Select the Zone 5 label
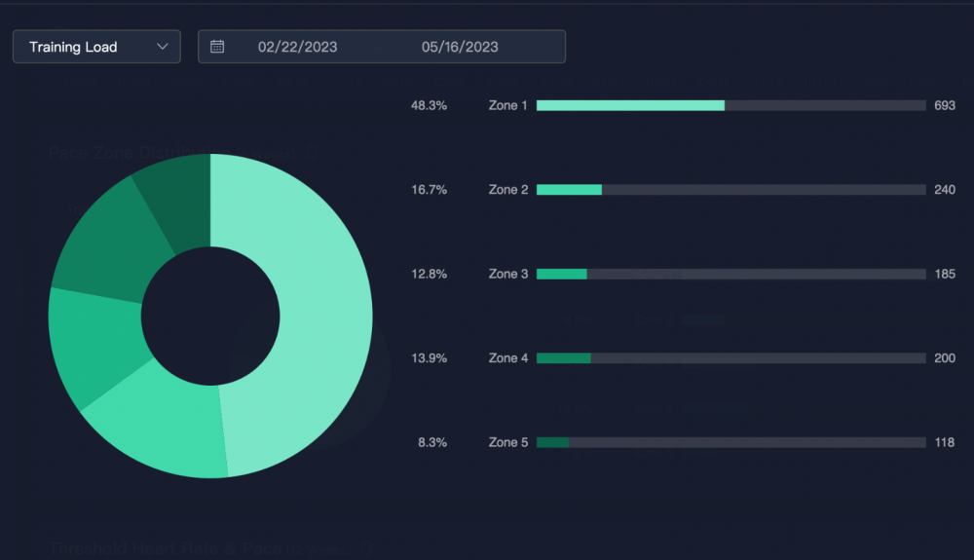Viewport: 974px width, 560px height. pos(508,443)
